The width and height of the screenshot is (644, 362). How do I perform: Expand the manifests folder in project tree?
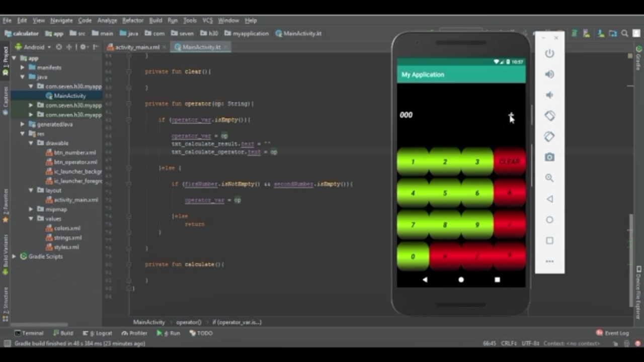click(23, 67)
